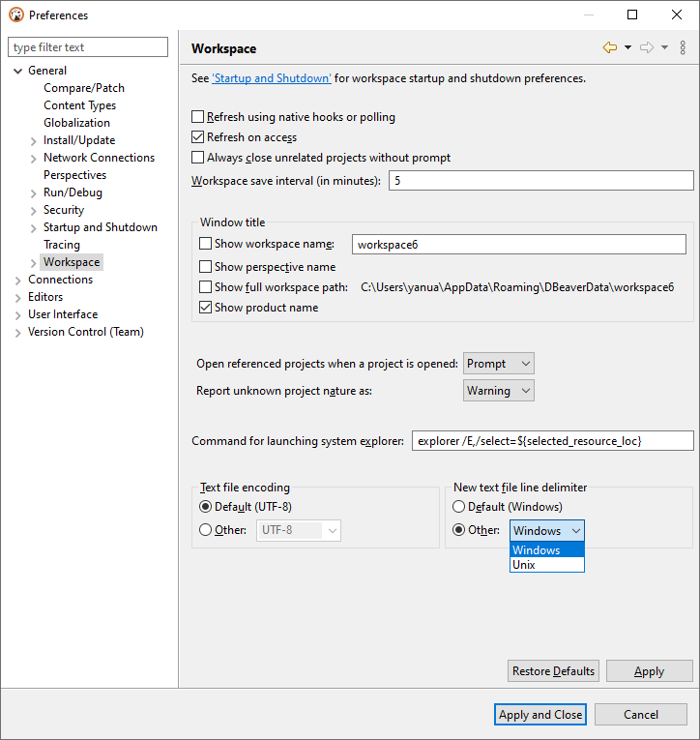700x740 pixels.
Task: Expand the Connections category
Action: (x=18, y=281)
